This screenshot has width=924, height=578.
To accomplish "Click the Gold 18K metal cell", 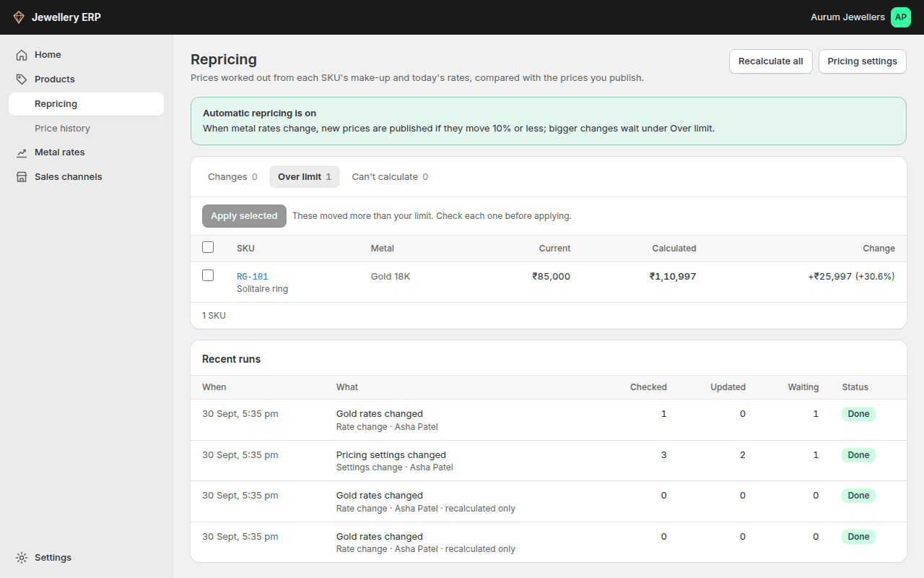I will (391, 277).
